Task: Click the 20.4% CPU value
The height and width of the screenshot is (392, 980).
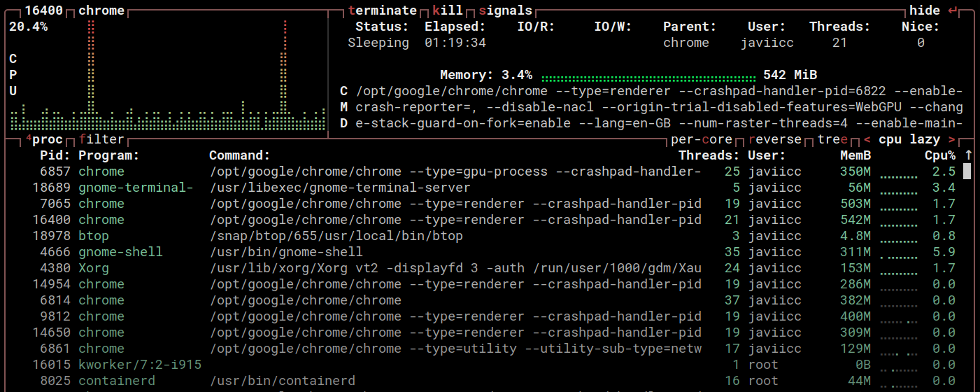Action: click(x=29, y=27)
